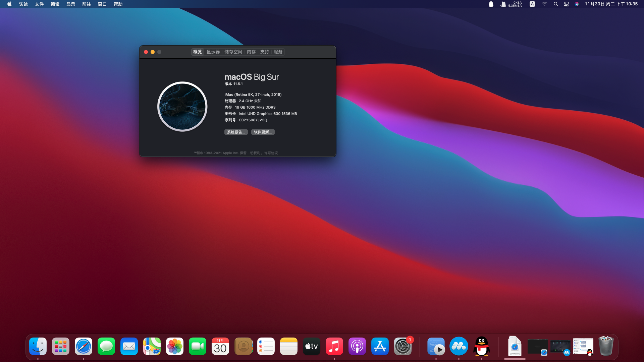The height and width of the screenshot is (362, 644).
Task: Switch to the 储存空间 tab
Action: (233, 52)
